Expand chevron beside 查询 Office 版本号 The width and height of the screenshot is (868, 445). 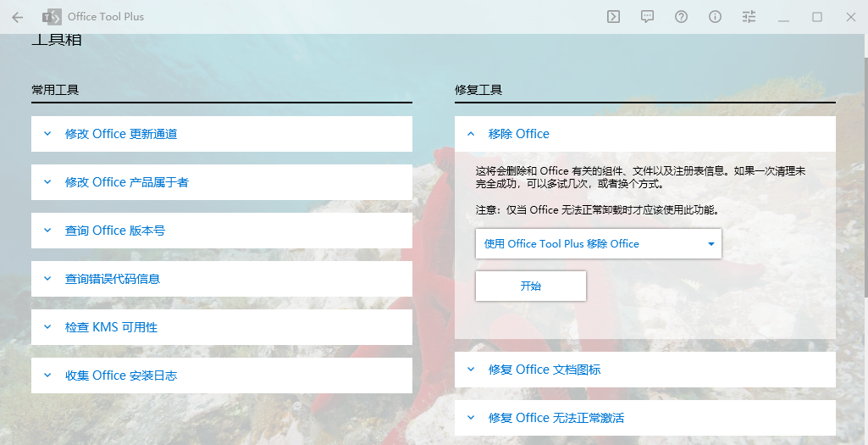point(47,230)
